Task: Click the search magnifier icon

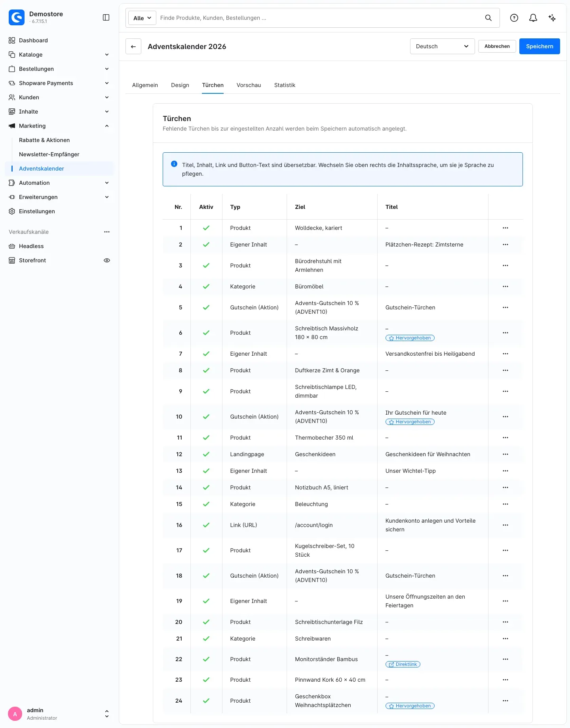Action: coord(488,18)
